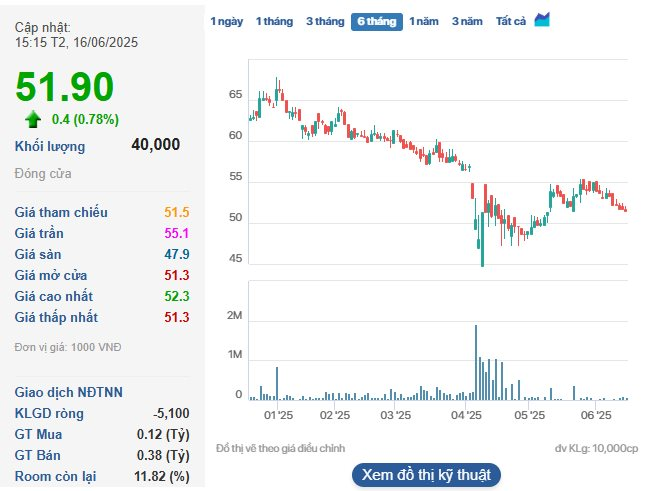
Task: Select the Tất cả time range
Action: pos(510,21)
